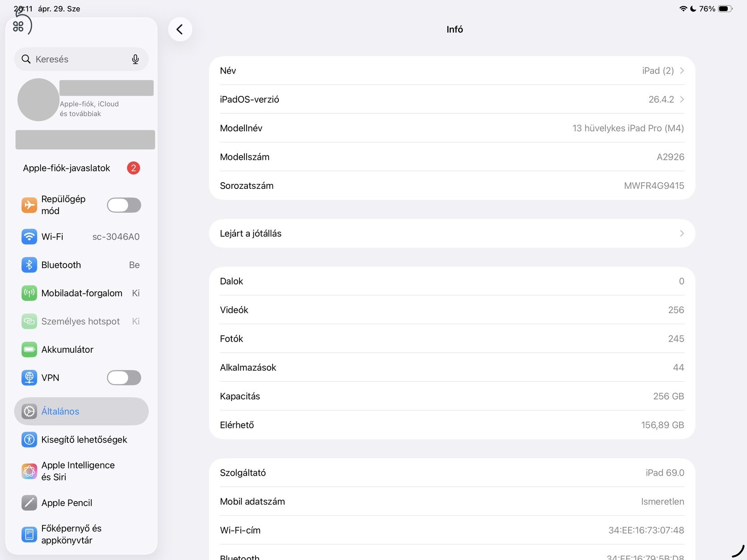Tap the 13 hüvelykes iPad Pro (M4) text
The image size is (747, 560).
coord(628,128)
